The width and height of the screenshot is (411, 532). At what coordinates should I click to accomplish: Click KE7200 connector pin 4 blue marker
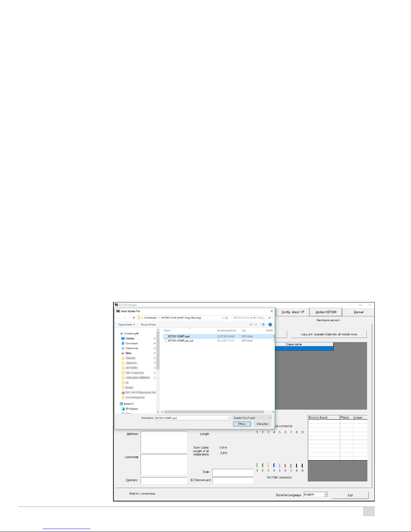click(274, 466)
